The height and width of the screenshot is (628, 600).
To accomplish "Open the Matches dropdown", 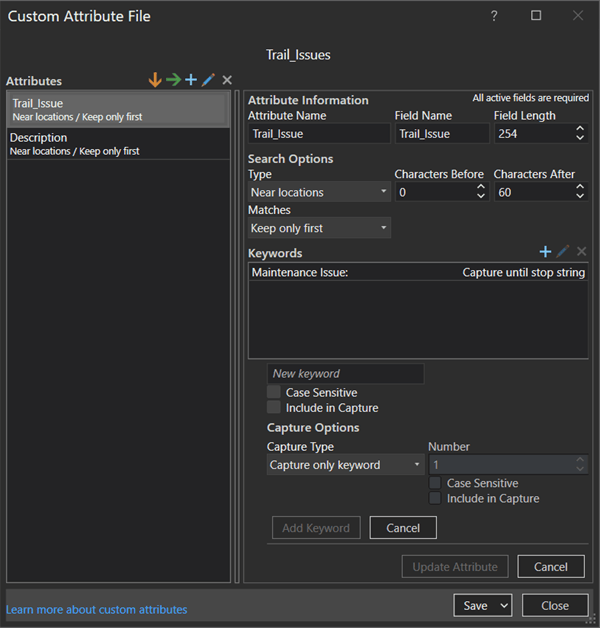I will point(319,228).
